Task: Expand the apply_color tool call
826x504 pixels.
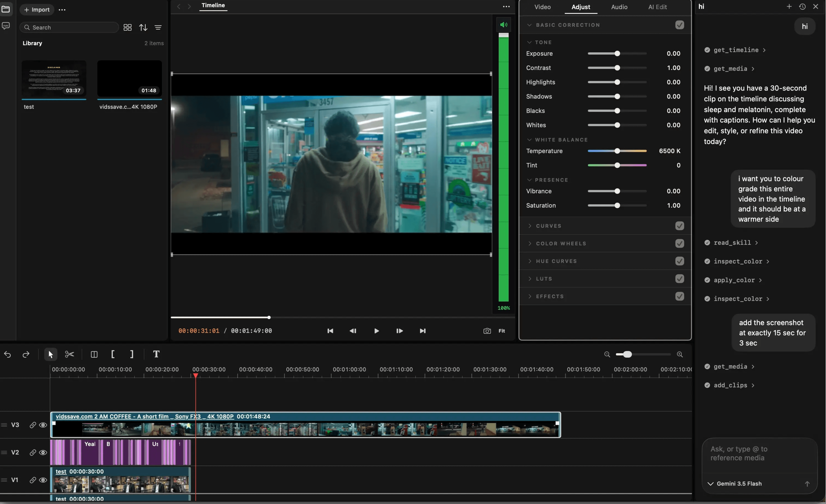Action: [734, 280]
